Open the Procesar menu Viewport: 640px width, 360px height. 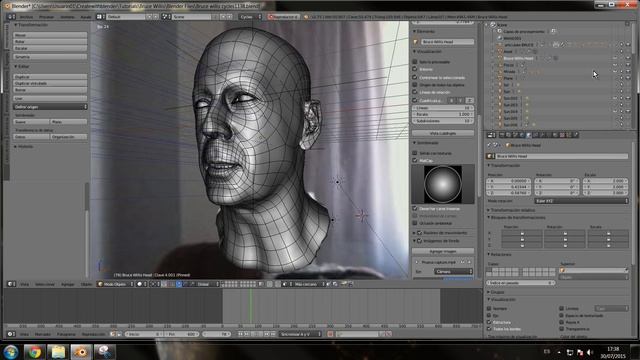[x=46, y=17]
